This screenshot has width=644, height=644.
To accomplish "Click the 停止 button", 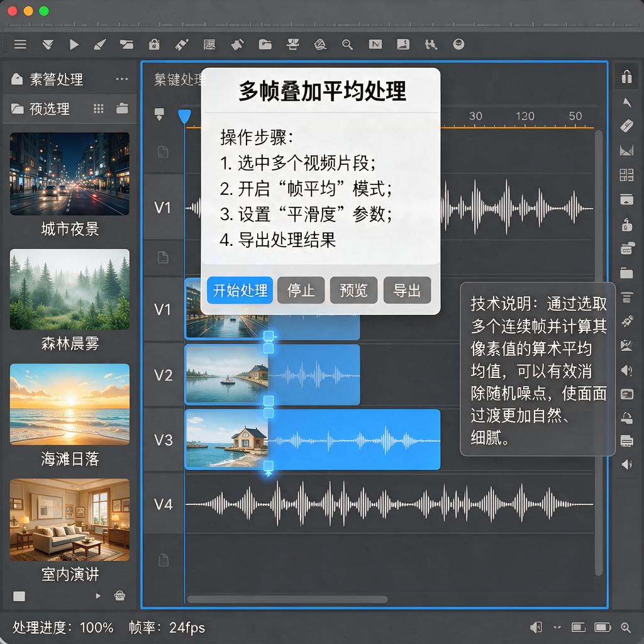I will [x=301, y=291].
